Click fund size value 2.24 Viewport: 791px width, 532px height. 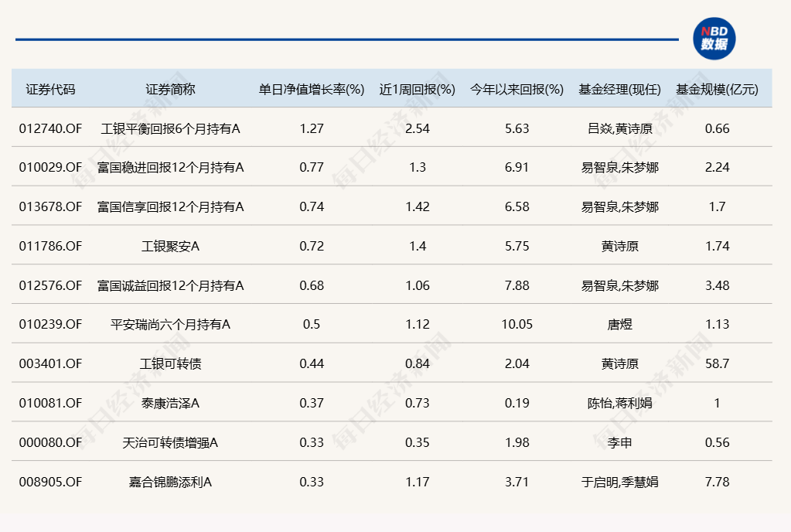point(717,168)
